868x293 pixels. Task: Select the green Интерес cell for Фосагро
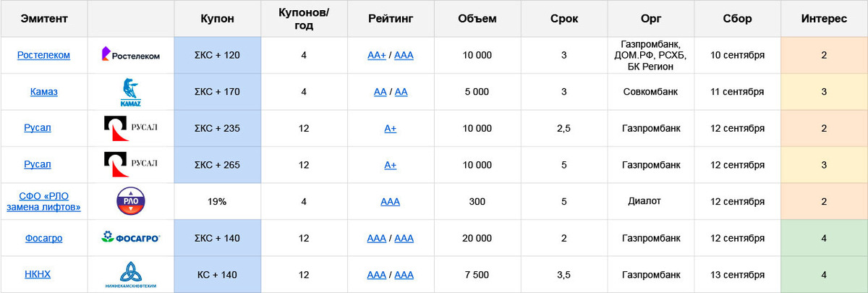824,238
